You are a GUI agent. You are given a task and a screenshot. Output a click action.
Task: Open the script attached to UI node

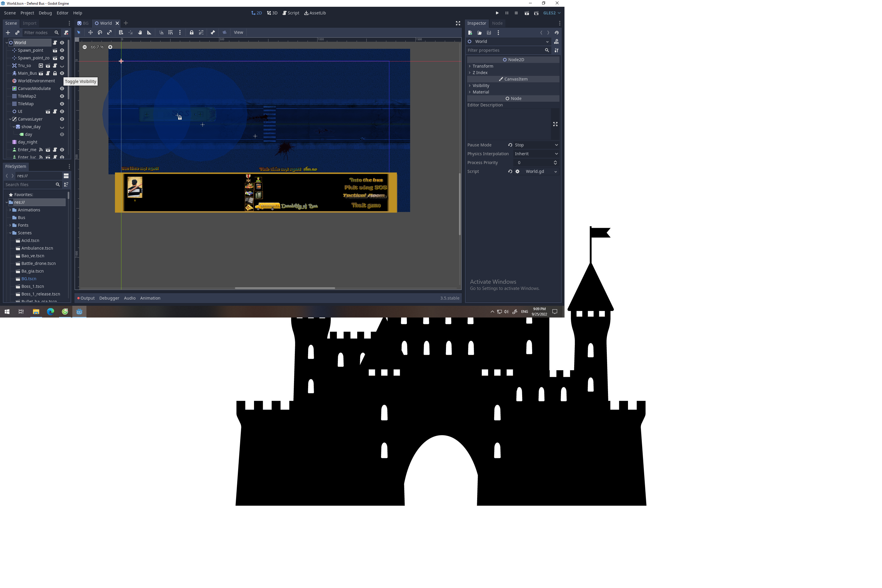click(x=55, y=111)
